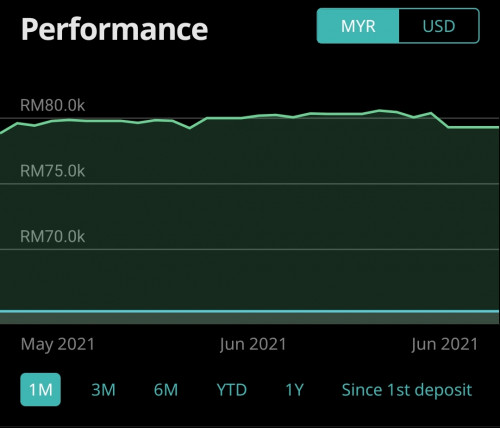Show 3M performance range
Image resolution: width=500 pixels, height=428 pixels.
(103, 390)
